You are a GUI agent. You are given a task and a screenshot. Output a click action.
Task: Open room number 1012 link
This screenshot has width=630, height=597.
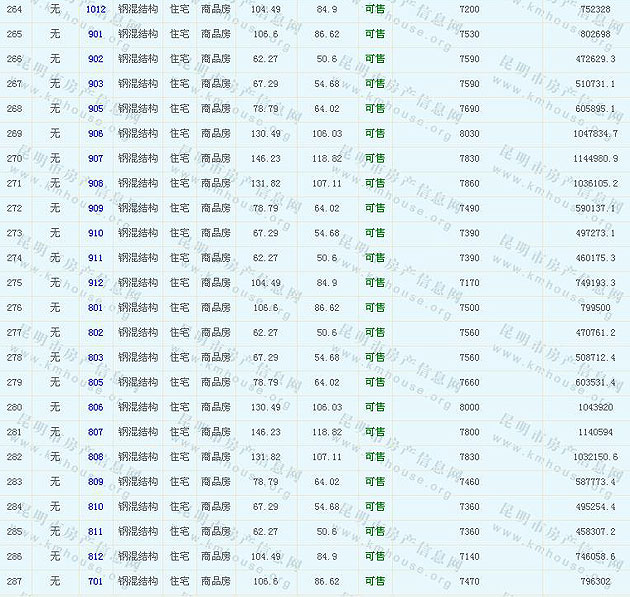click(x=96, y=9)
